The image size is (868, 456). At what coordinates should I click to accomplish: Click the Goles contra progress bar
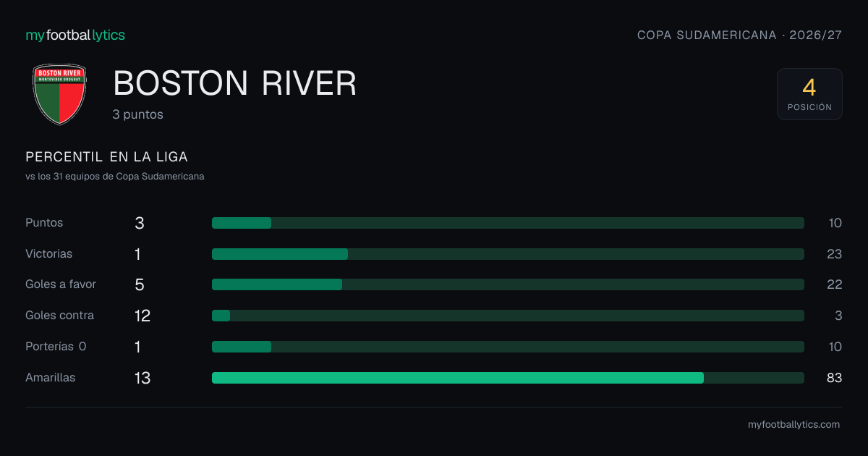508,316
